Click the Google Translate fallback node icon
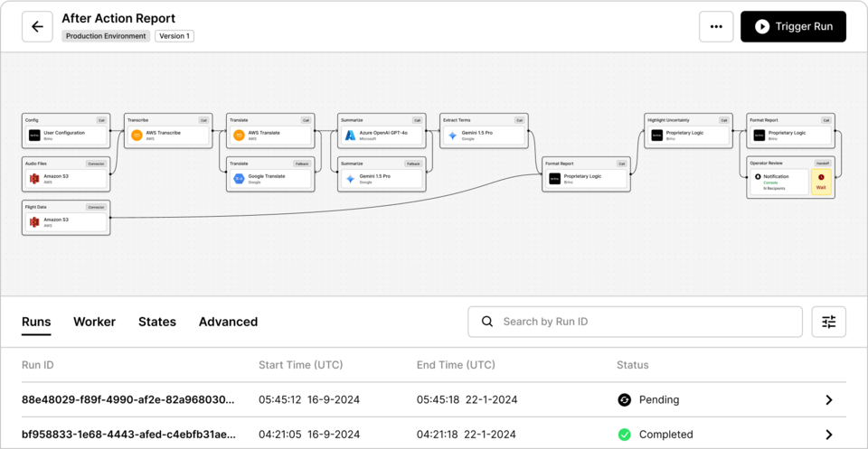This screenshot has width=868, height=449. tap(240, 179)
